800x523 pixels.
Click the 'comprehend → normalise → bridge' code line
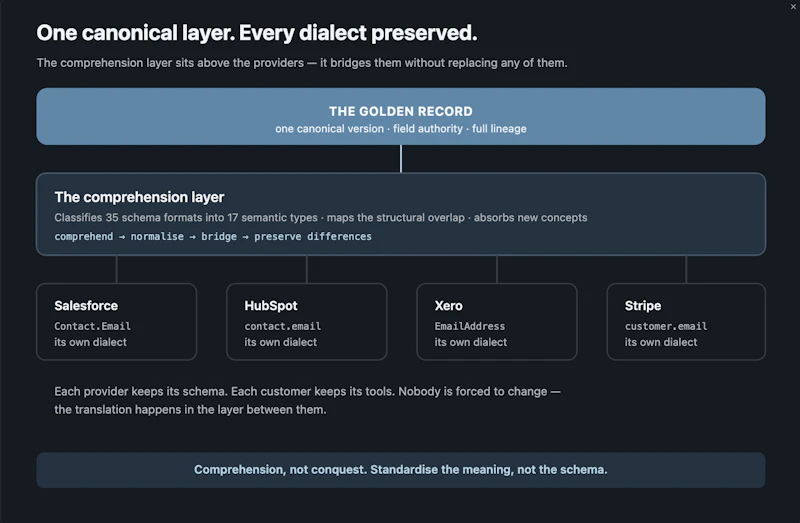coord(213,236)
